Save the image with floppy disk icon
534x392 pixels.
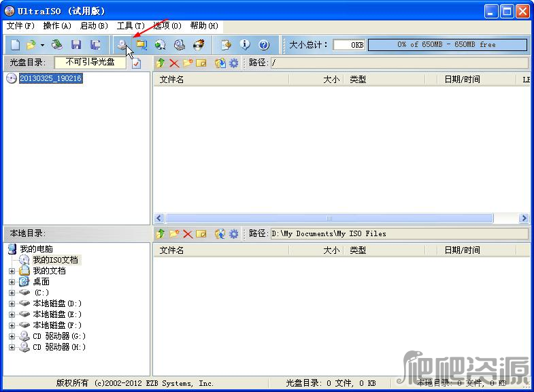tap(76, 45)
